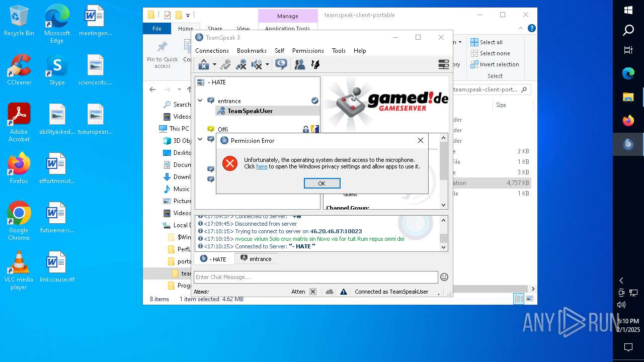The height and width of the screenshot is (362, 644).
Task: Open the Google Chrome desktop shortcut
Action: coord(19,221)
